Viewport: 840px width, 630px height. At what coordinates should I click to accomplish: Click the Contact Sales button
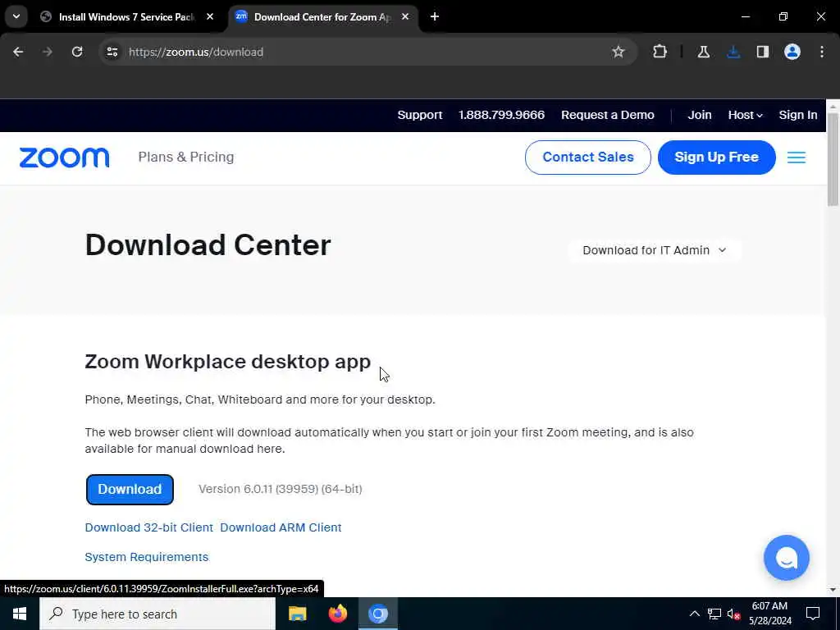[587, 157]
